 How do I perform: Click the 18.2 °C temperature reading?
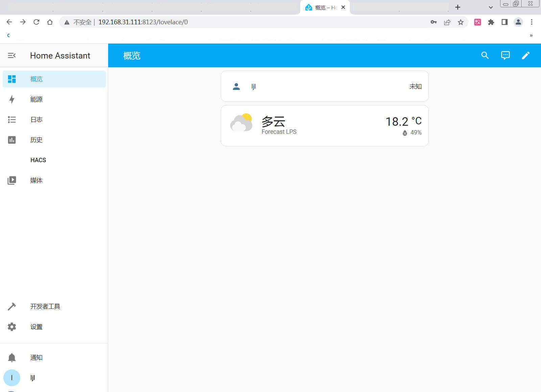point(403,121)
